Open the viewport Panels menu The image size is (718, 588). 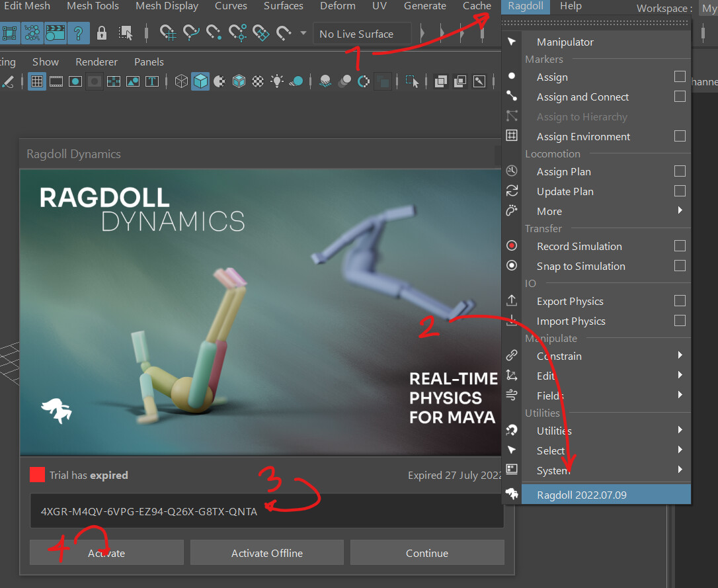pyautogui.click(x=149, y=62)
